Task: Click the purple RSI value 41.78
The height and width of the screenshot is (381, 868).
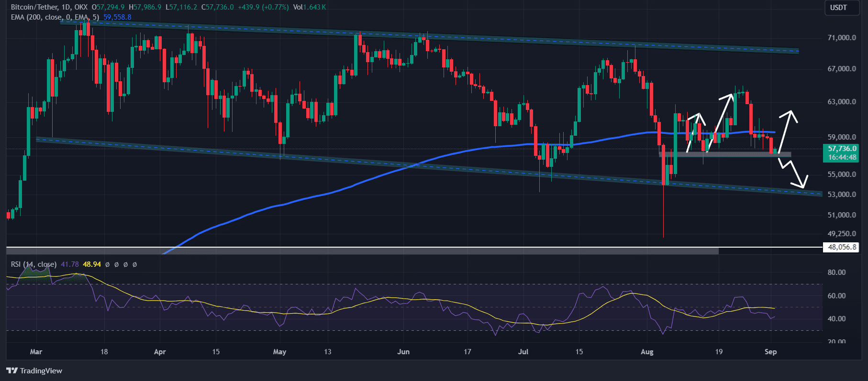Action: coord(70,264)
